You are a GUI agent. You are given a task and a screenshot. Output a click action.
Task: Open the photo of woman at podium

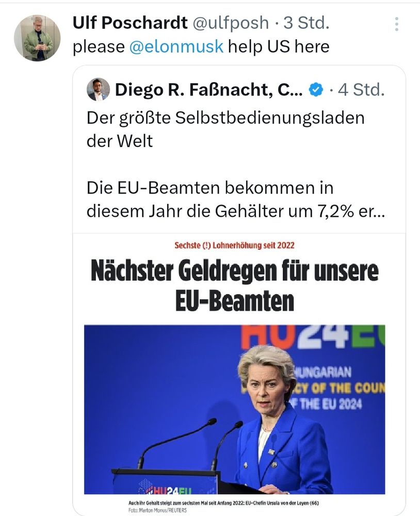pos(234,409)
